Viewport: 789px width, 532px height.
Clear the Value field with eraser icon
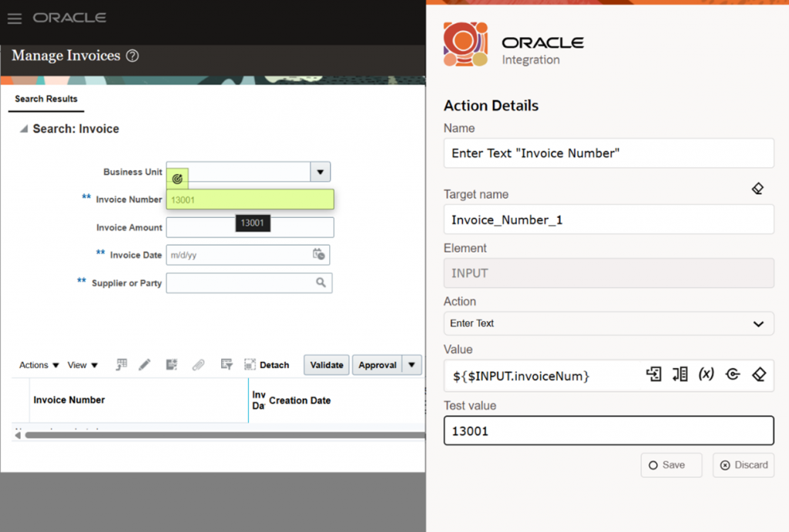coord(759,374)
